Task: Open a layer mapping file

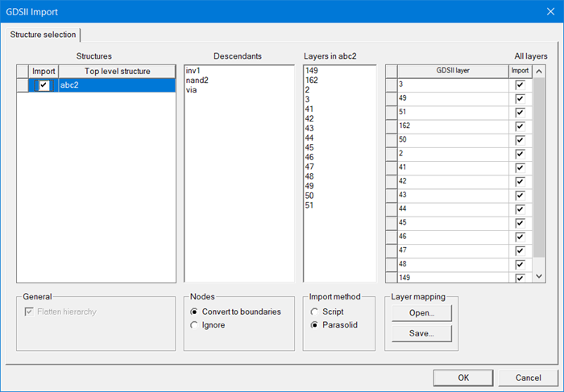Action: click(421, 313)
